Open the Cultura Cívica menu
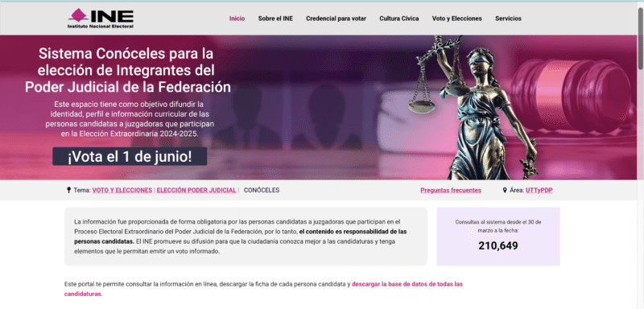 (399, 19)
